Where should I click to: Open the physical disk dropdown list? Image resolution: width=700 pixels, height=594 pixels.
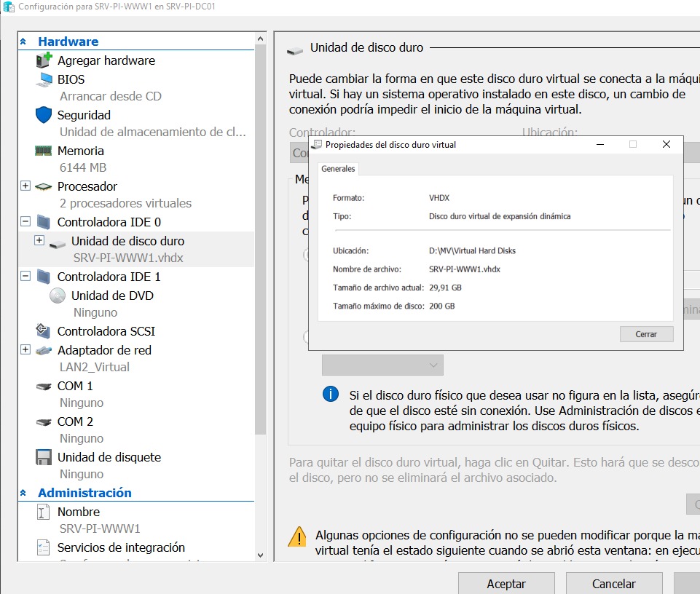tap(382, 365)
